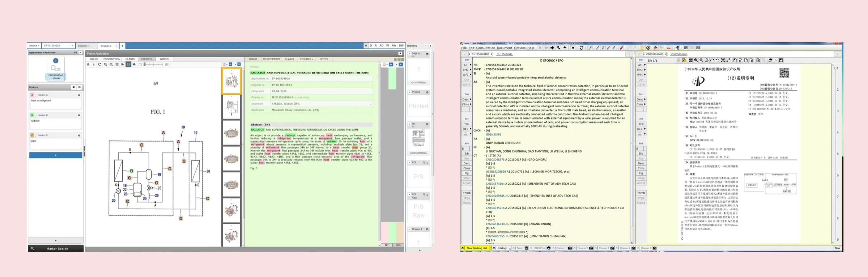Screen dimensions: 868x277
Task: Collapse the Printed drawer
Action: (409, 92)
